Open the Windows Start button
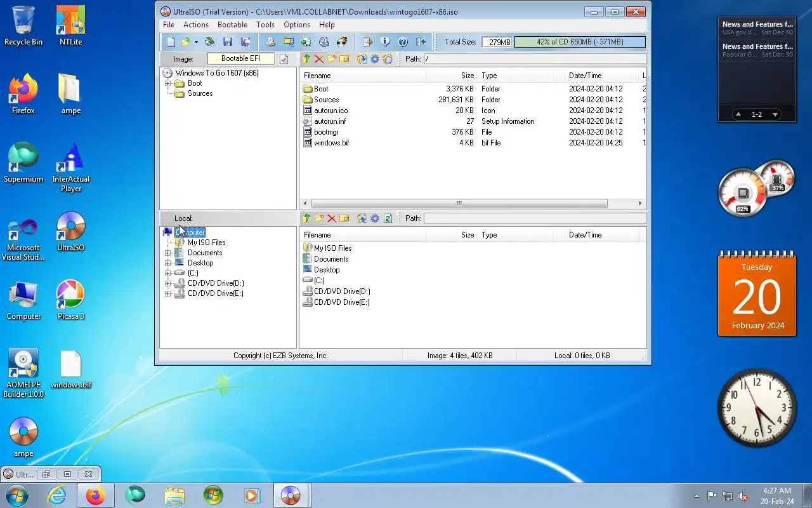Screen dimensions: 812x508 click(x=17, y=495)
